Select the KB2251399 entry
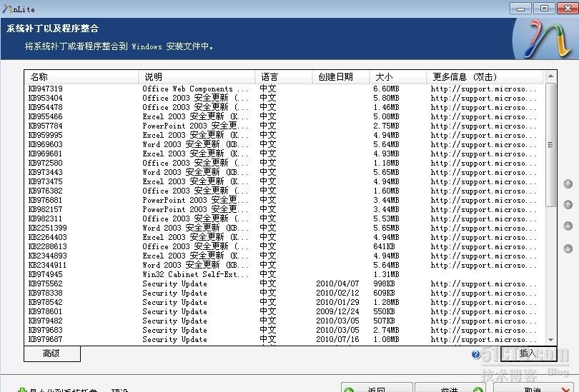The height and width of the screenshot is (392, 579). tap(284, 228)
